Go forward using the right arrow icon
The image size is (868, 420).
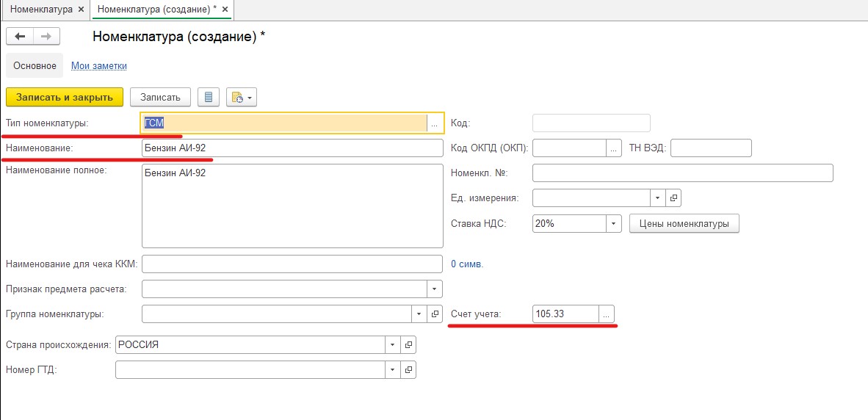tap(46, 37)
